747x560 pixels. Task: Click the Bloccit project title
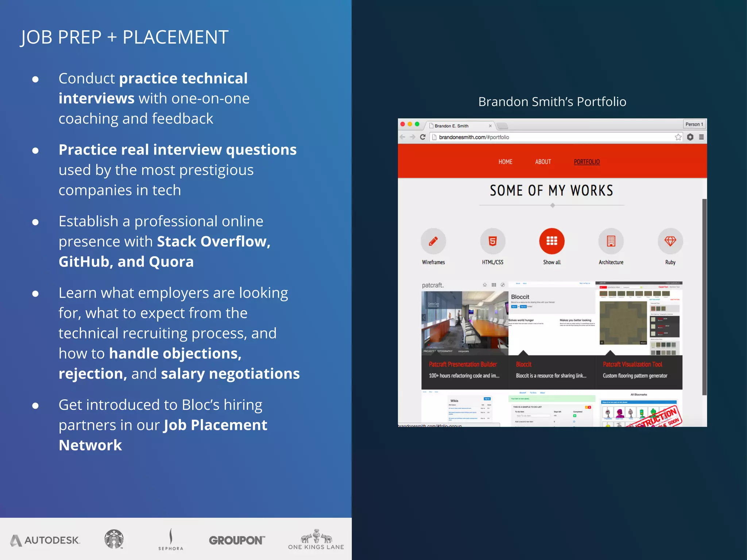click(524, 364)
